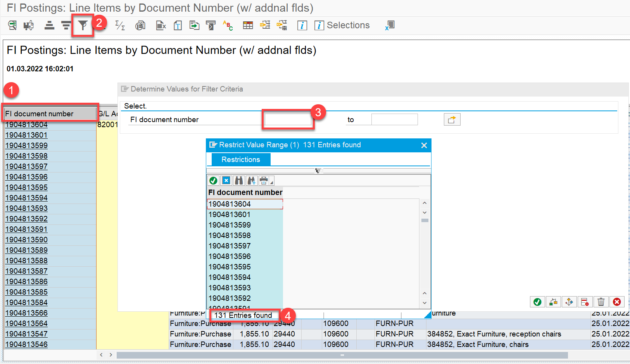Click the mail recipient send icon

(x=211, y=26)
